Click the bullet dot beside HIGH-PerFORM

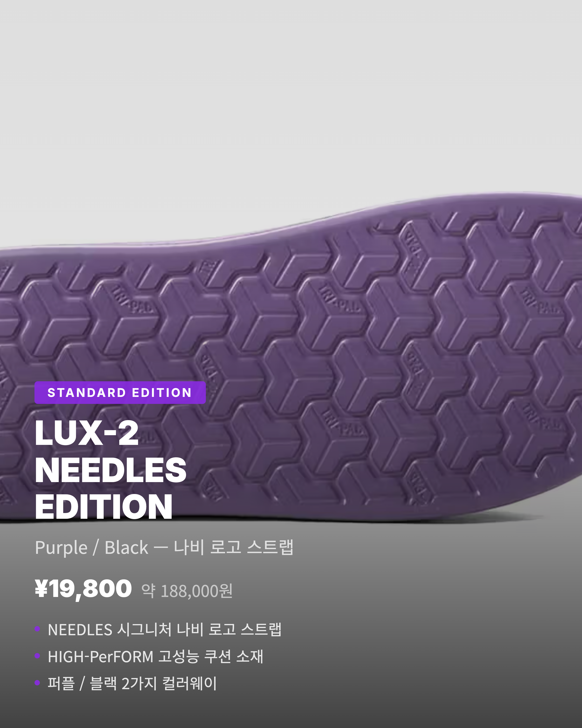click(x=37, y=656)
